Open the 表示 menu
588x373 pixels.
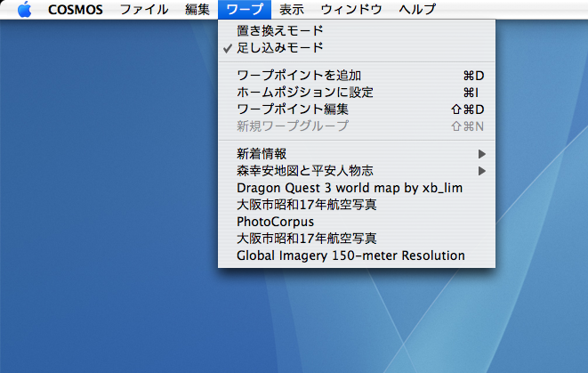pos(292,10)
